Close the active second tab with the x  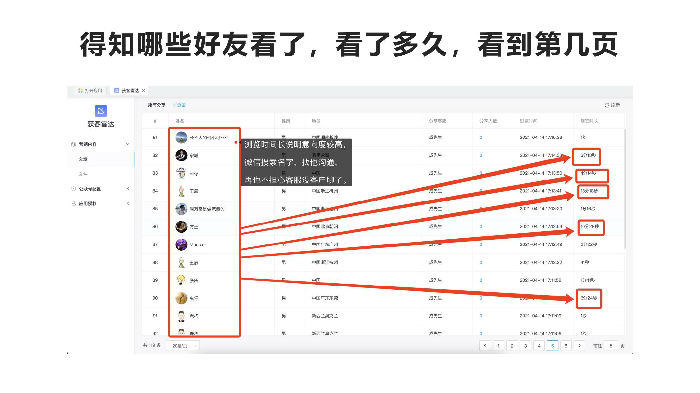(143, 91)
